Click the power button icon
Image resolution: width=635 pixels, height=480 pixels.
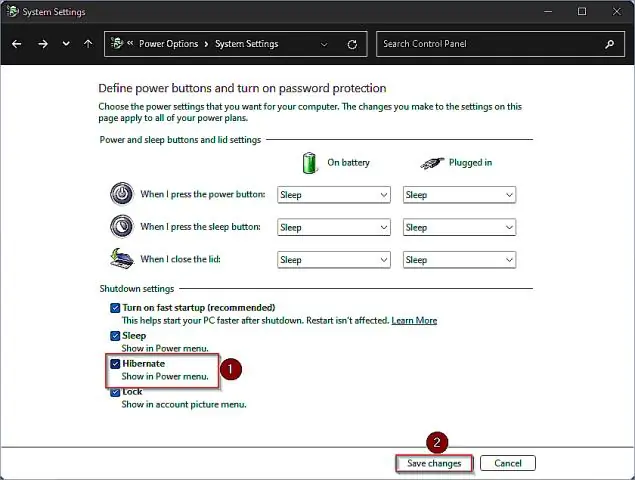pos(121,194)
